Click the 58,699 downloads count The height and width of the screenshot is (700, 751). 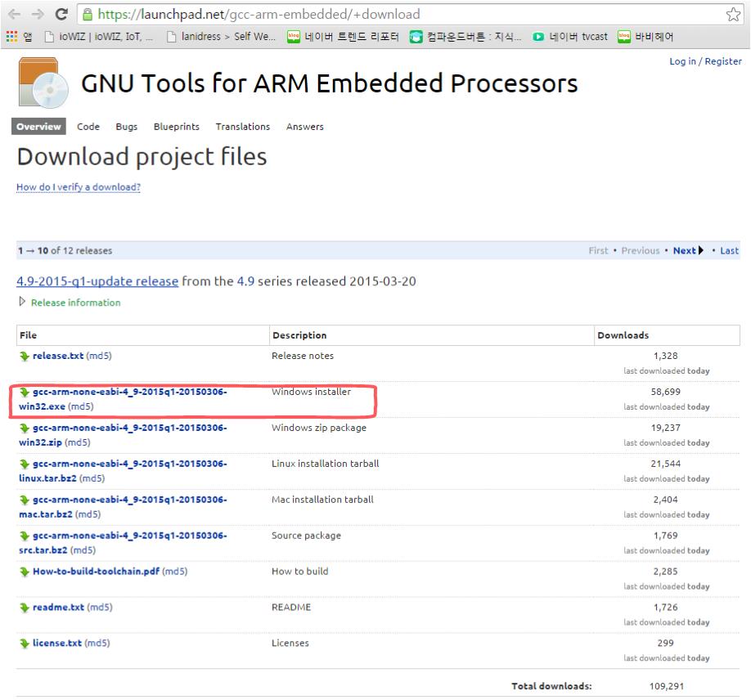665,392
